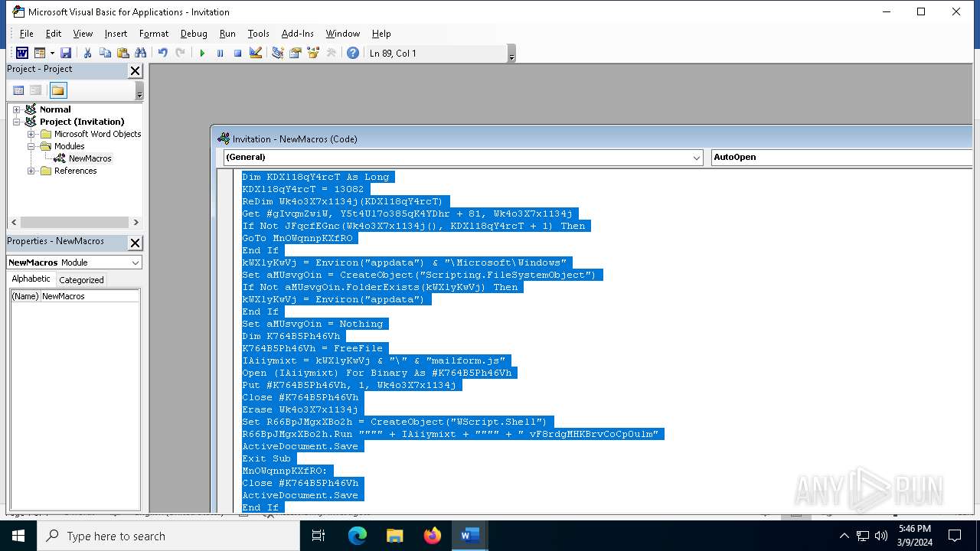Break macro execution
The image size is (980, 551).
coord(220,53)
